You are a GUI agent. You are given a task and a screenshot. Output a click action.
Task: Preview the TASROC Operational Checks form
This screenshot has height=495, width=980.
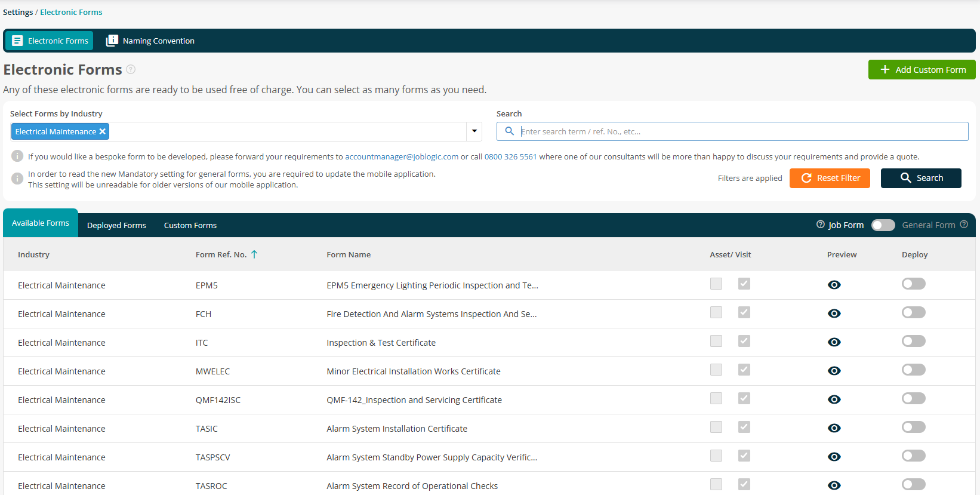(x=834, y=485)
